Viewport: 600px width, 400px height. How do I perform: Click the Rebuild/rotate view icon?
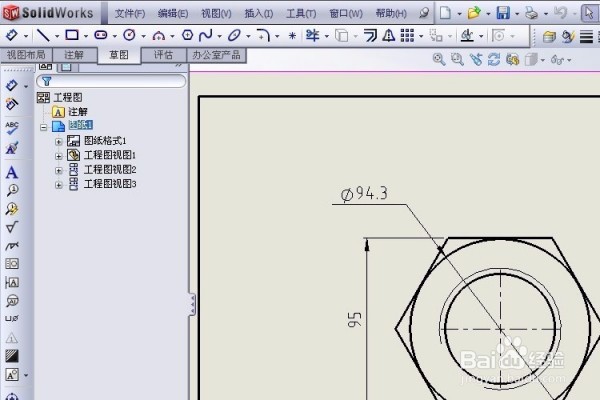click(494, 59)
